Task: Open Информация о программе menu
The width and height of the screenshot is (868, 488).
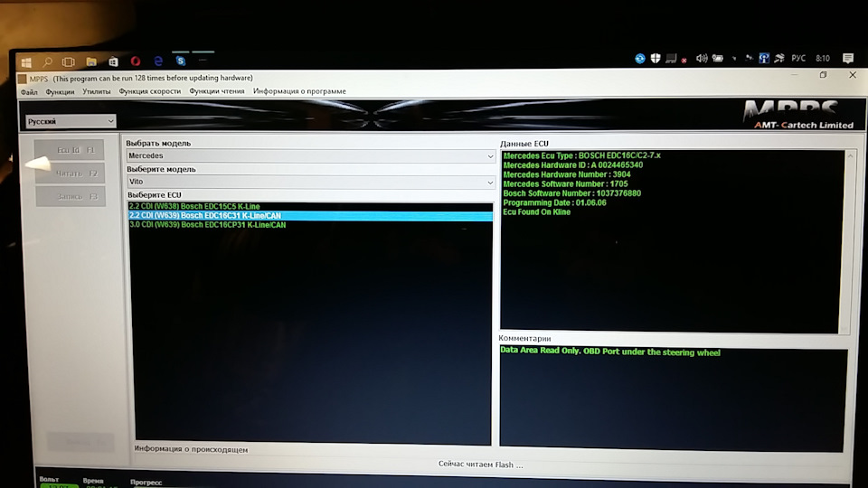Action: pos(299,91)
